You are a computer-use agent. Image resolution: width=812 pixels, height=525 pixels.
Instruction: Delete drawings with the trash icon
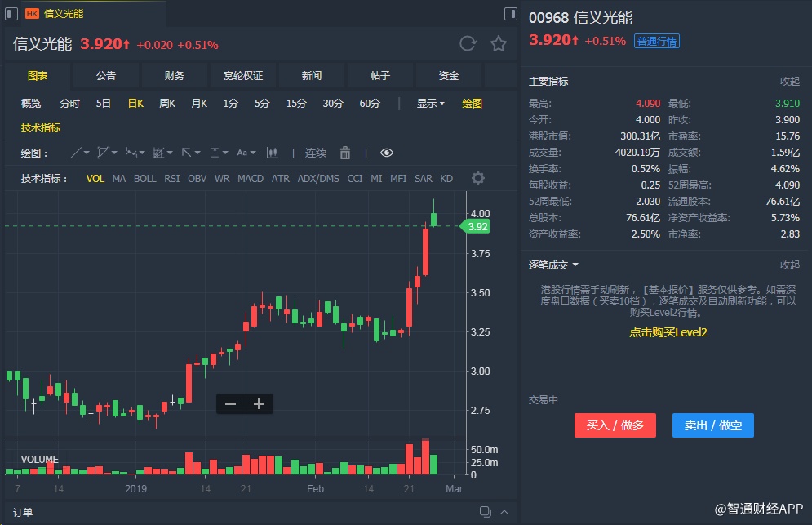(345, 153)
